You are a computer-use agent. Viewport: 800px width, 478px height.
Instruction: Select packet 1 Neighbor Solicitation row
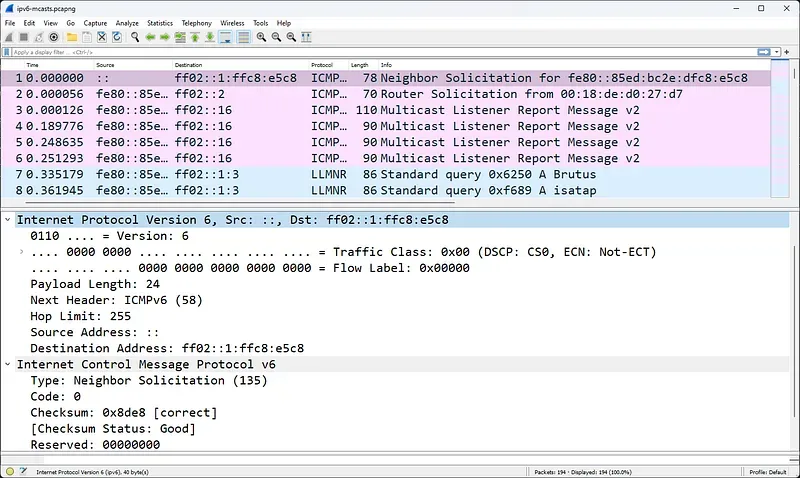tap(386, 78)
